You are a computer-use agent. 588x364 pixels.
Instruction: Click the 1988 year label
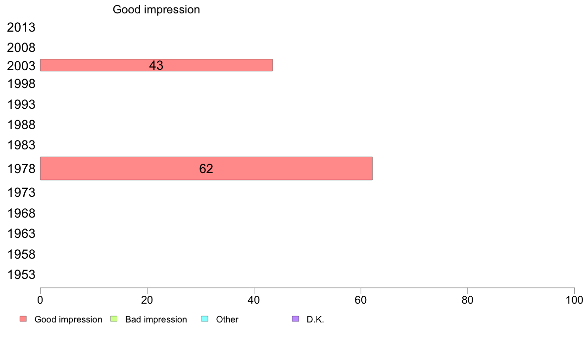coord(21,125)
